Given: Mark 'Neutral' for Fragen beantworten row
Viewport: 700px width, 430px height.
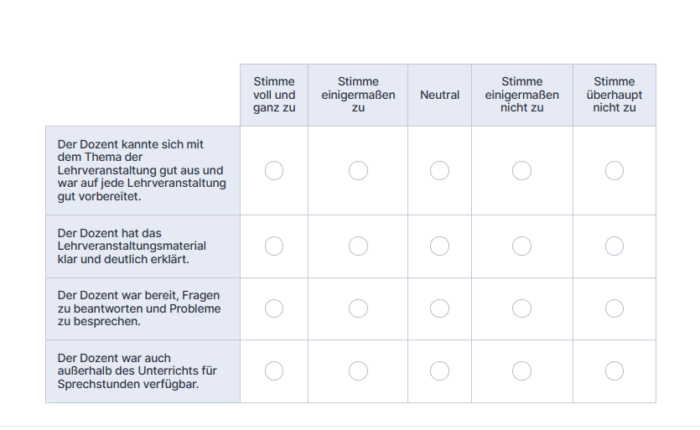Looking at the screenshot, I should click(x=439, y=309).
